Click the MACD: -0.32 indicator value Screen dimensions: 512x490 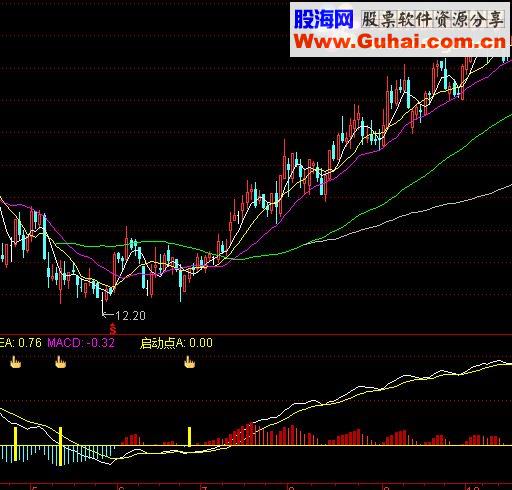coord(81,343)
